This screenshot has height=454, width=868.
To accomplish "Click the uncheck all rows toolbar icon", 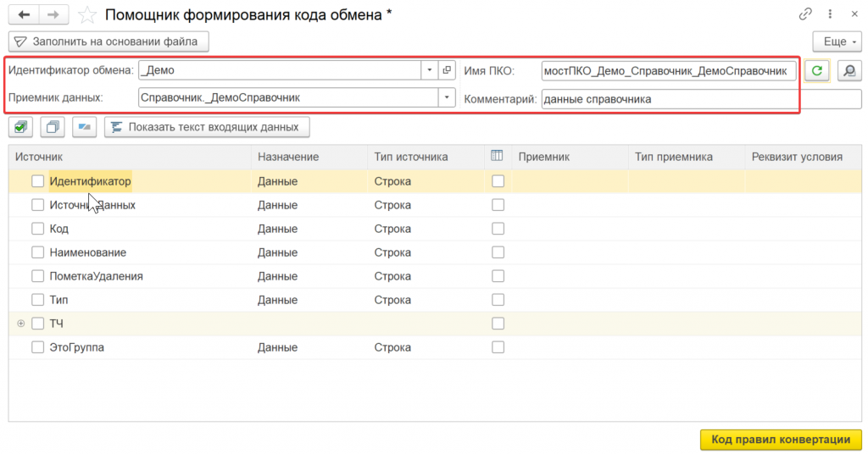I will [x=53, y=127].
